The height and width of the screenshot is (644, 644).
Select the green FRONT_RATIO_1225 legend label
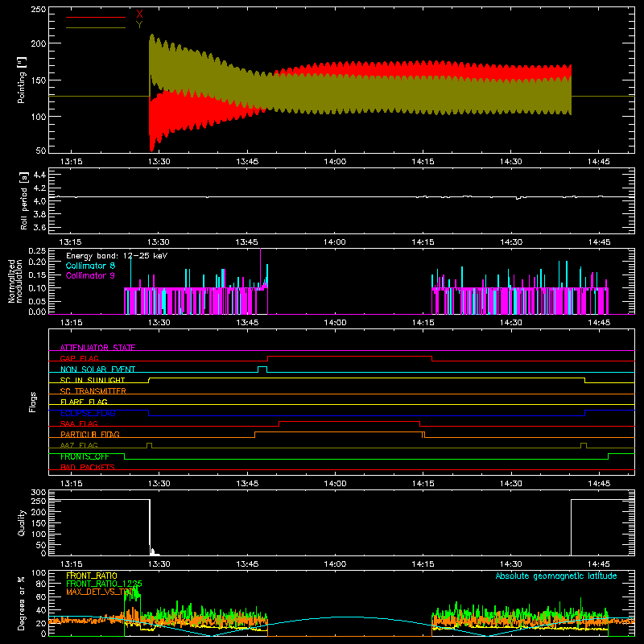pos(105,584)
